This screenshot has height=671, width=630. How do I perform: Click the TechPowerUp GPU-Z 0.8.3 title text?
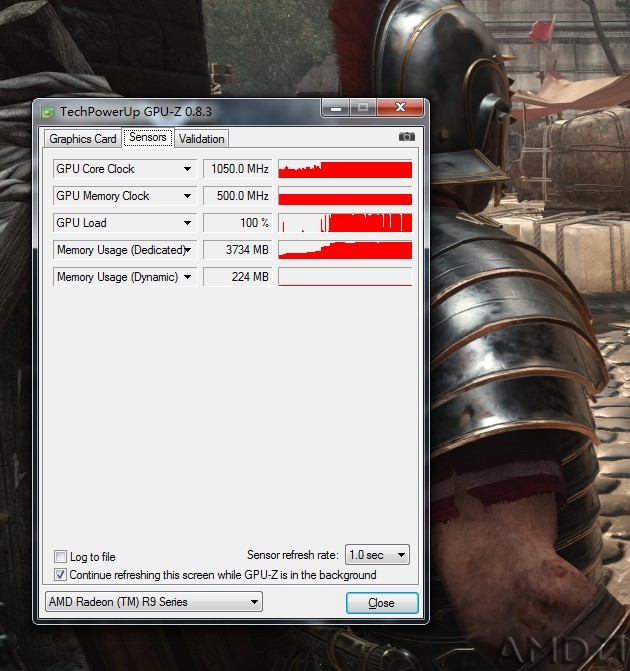[136, 112]
